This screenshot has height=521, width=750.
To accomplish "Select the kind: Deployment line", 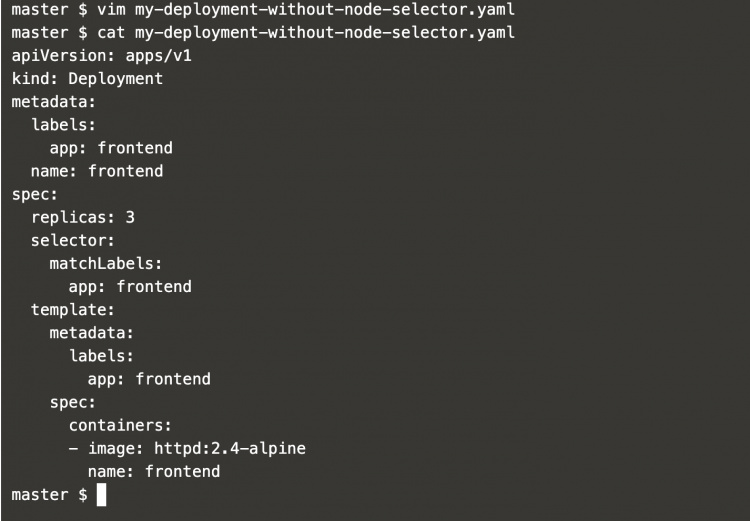I will pos(87,78).
